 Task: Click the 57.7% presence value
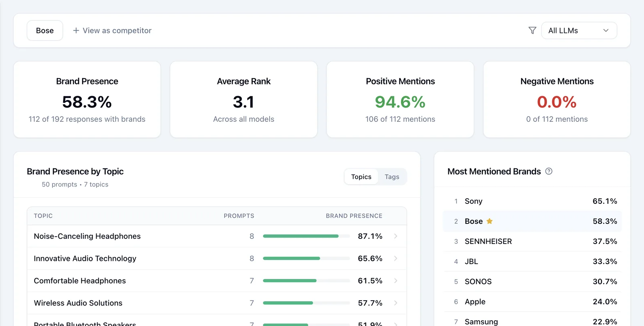[x=370, y=303]
